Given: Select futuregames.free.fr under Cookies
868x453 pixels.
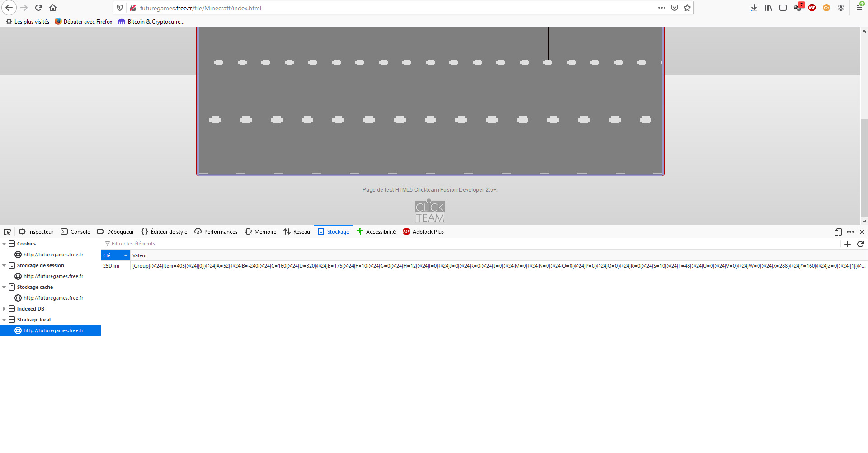Looking at the screenshot, I should tap(53, 255).
